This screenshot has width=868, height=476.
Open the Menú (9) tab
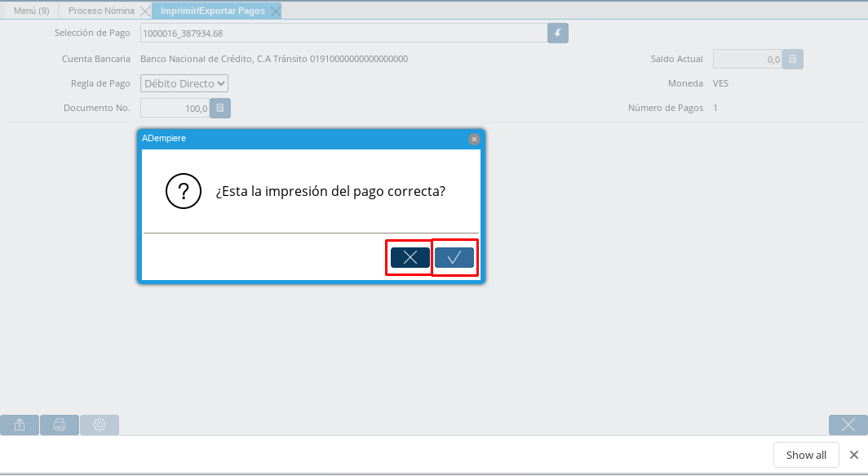click(30, 11)
